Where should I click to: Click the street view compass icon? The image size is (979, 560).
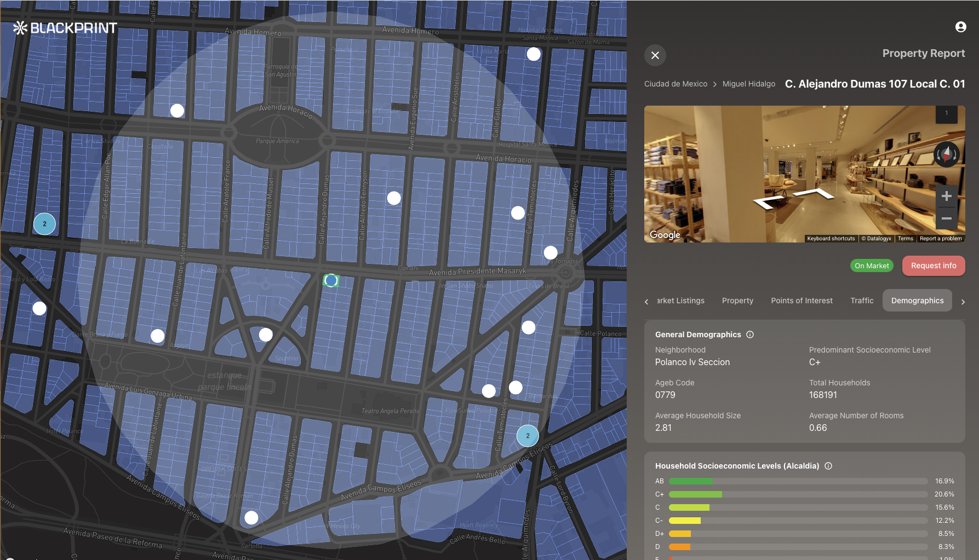pyautogui.click(x=946, y=155)
